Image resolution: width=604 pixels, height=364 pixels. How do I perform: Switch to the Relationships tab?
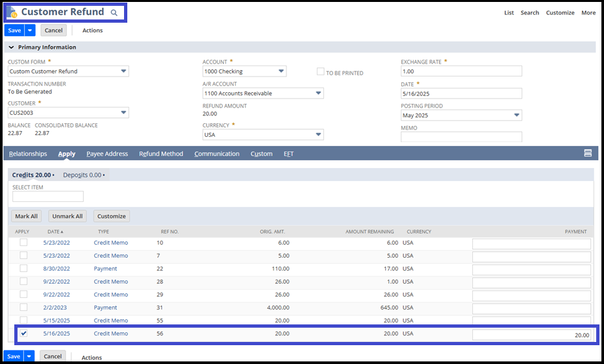pyautogui.click(x=28, y=154)
